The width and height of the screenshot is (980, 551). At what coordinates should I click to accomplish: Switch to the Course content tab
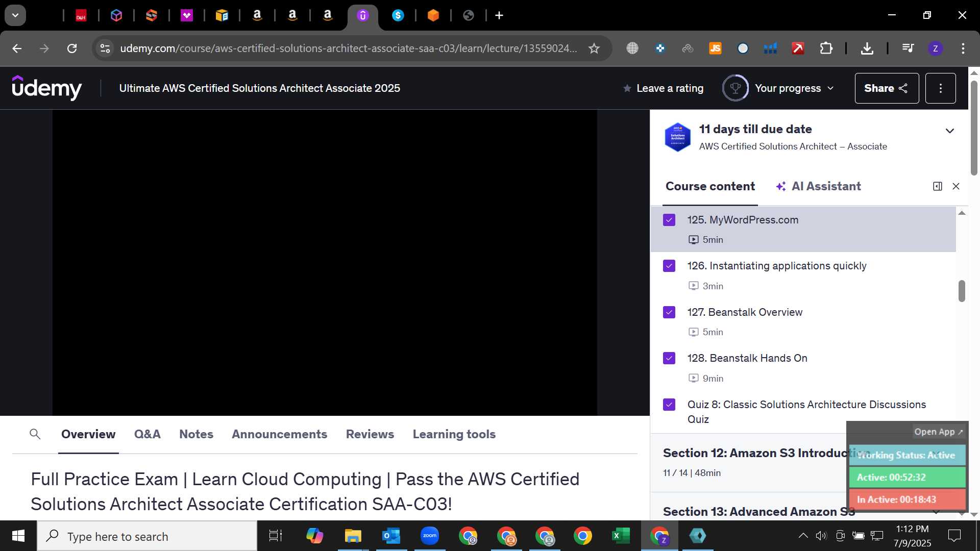click(710, 186)
